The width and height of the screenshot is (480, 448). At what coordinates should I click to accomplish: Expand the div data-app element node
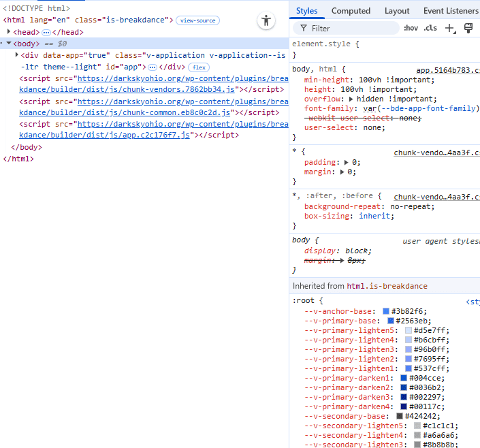pos(17,55)
